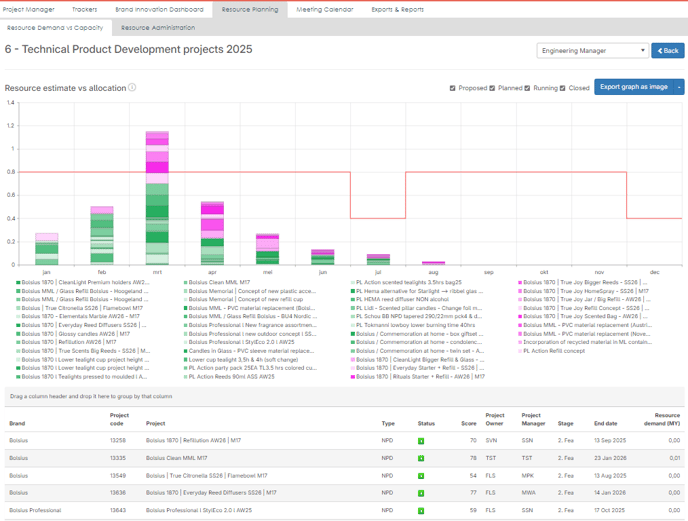Sort by the End date column header
688x521 pixels.
pos(606,424)
